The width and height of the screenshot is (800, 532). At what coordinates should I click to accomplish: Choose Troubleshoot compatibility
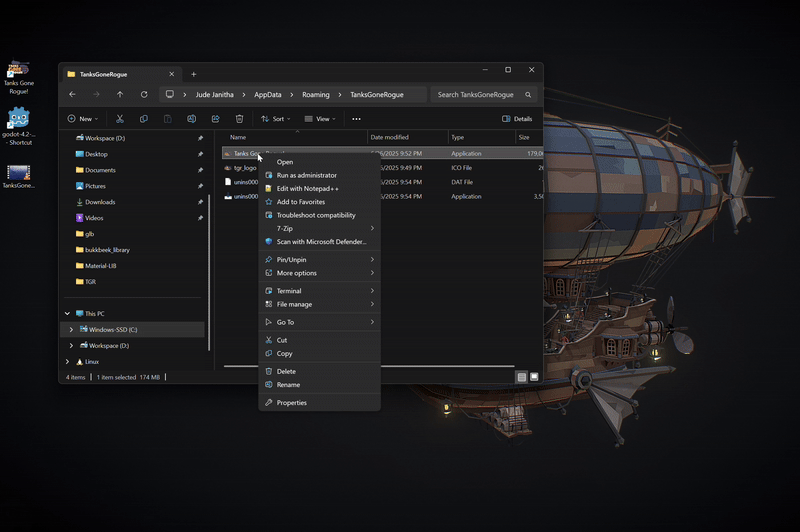pos(319,215)
